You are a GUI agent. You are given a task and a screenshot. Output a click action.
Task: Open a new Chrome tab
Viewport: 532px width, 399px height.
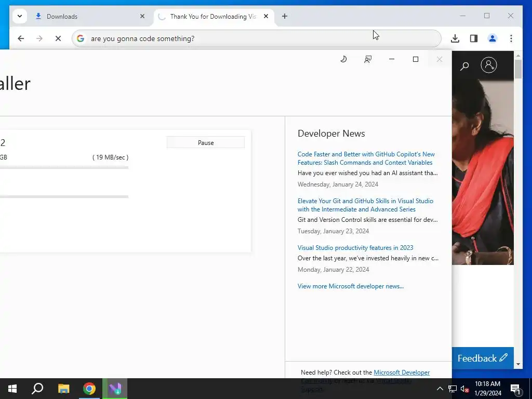click(x=285, y=16)
